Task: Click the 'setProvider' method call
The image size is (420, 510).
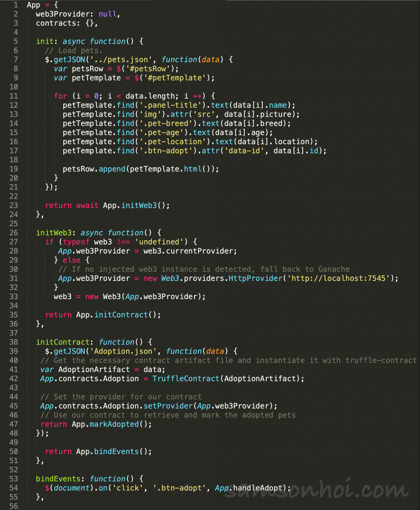Action: [168, 405]
